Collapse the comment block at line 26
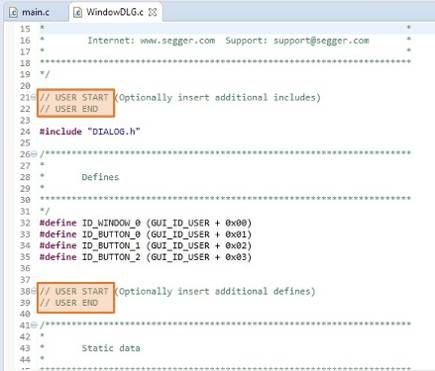The height and width of the screenshot is (371, 435). 33,154
